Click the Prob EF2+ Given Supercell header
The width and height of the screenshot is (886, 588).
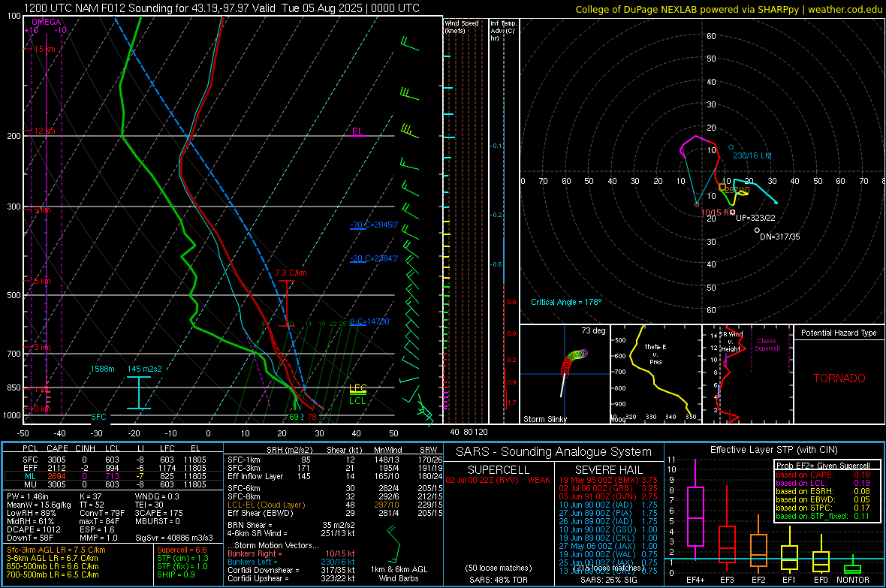coord(823,466)
